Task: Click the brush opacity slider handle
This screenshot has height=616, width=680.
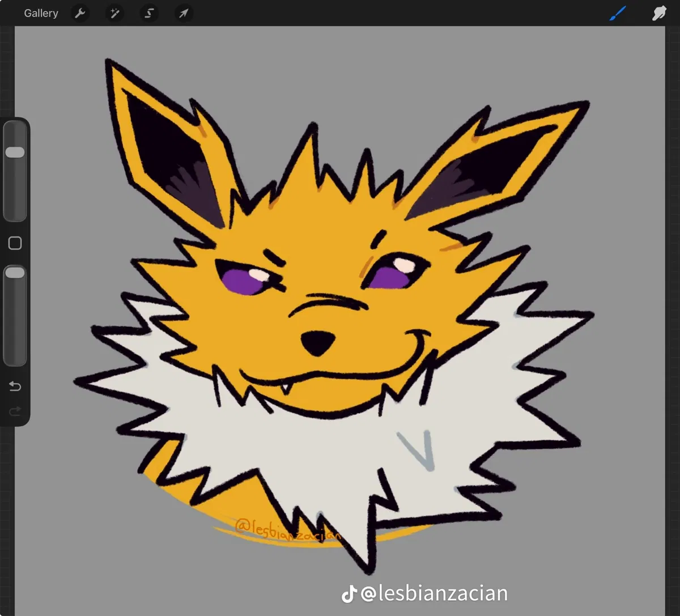Action: [15, 273]
